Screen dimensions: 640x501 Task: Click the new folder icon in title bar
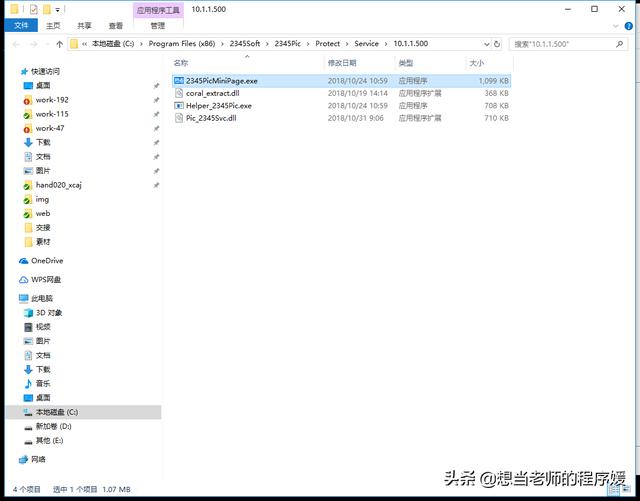coord(47,9)
